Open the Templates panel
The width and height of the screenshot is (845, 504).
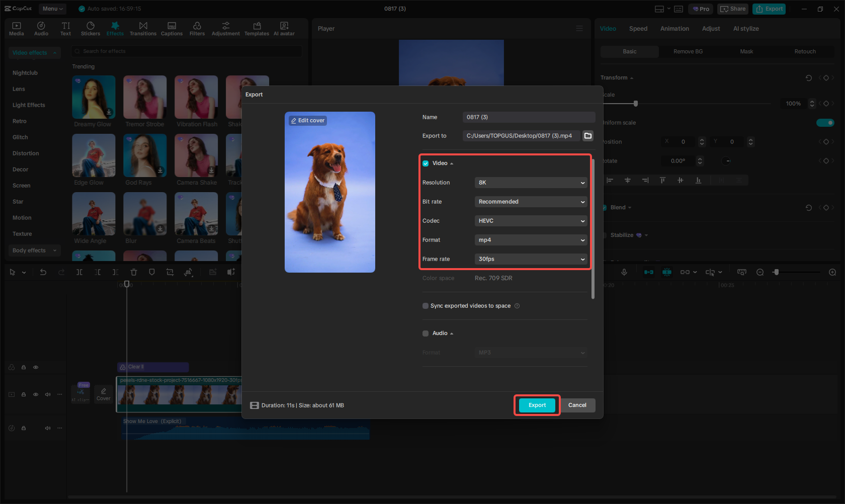click(257, 28)
